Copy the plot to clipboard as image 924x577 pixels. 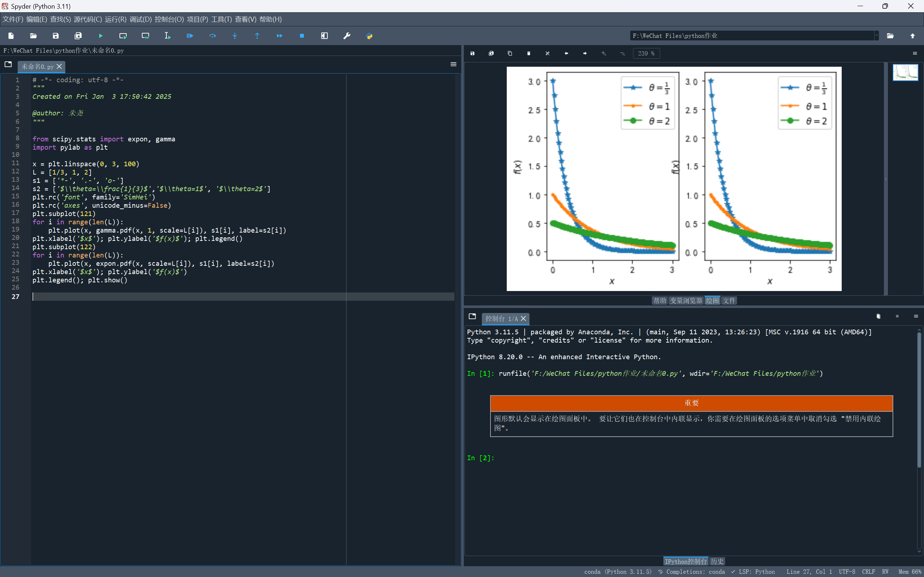point(510,53)
